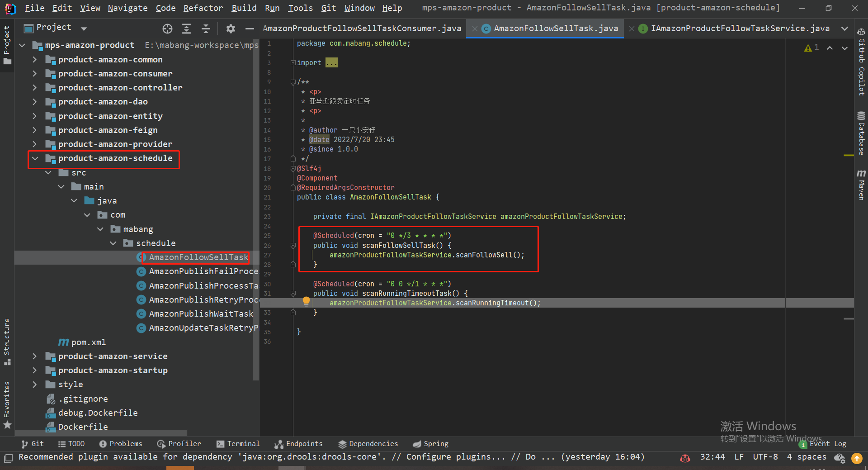The height and width of the screenshot is (470, 868).
Task: Collapse the product-amazon-schedule module
Action: 35,158
